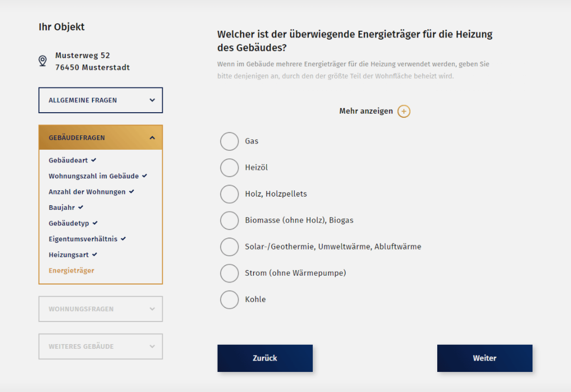
Task: Click the checkmark next to Heizungsart
Action: point(95,254)
